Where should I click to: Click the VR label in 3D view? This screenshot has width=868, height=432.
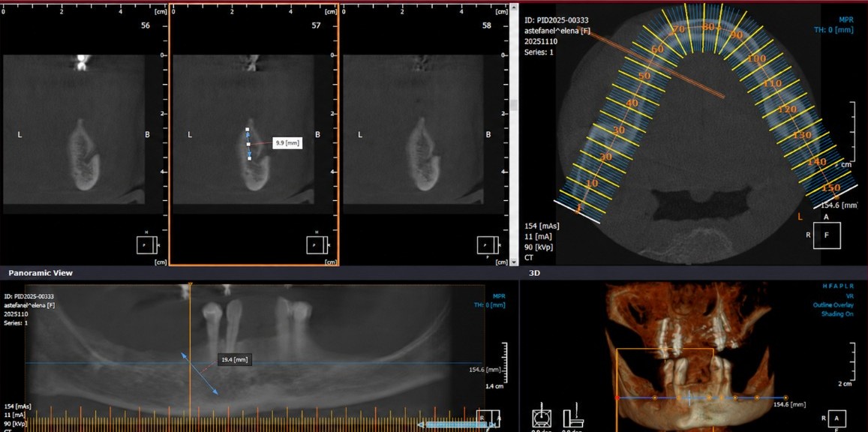pos(848,296)
